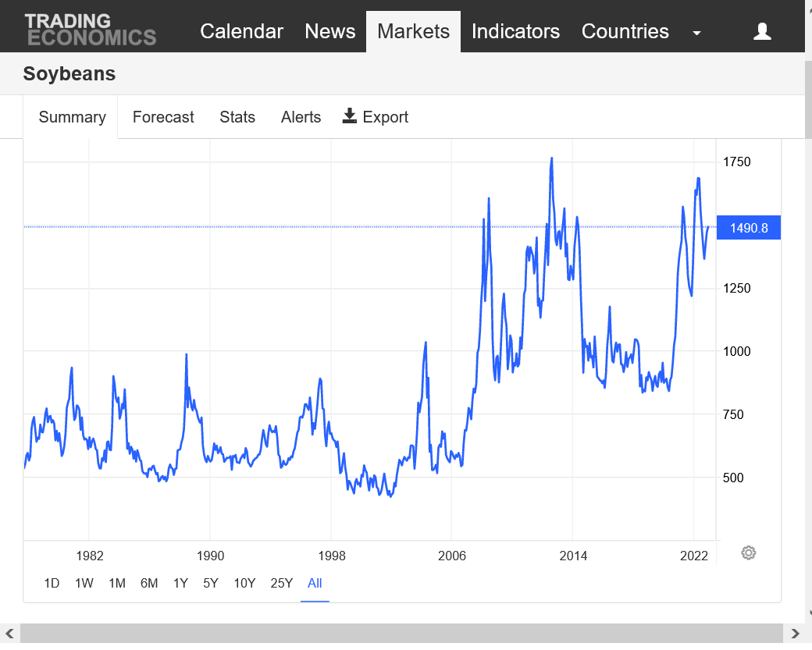Open the Calendar menu item
This screenshot has width=812, height=650.
point(241,31)
